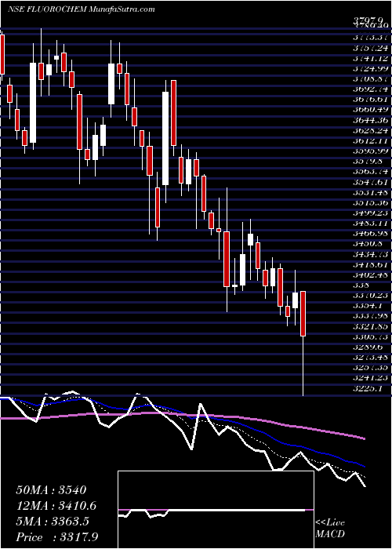Screen dimensions: 392x549
Task: Click the 3483.11 price axis label
Action: coord(372,222)
